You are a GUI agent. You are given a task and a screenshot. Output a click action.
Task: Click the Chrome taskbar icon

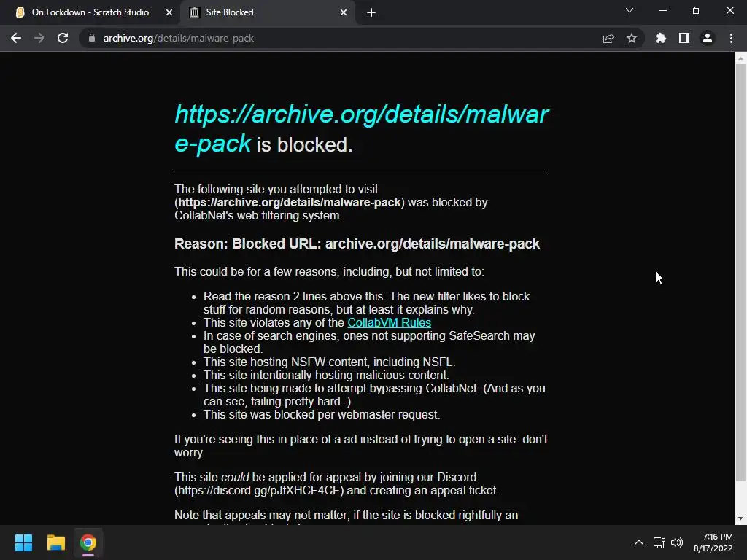[88, 542]
